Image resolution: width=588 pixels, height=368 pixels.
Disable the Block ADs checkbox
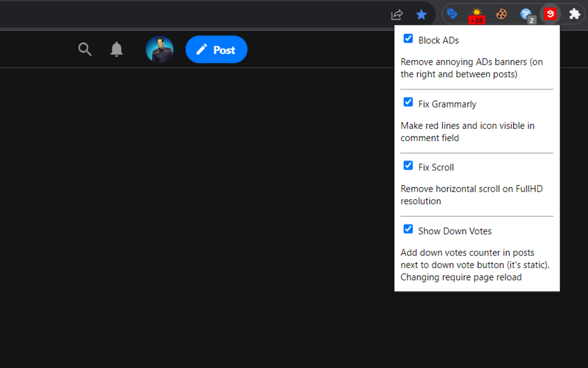408,39
